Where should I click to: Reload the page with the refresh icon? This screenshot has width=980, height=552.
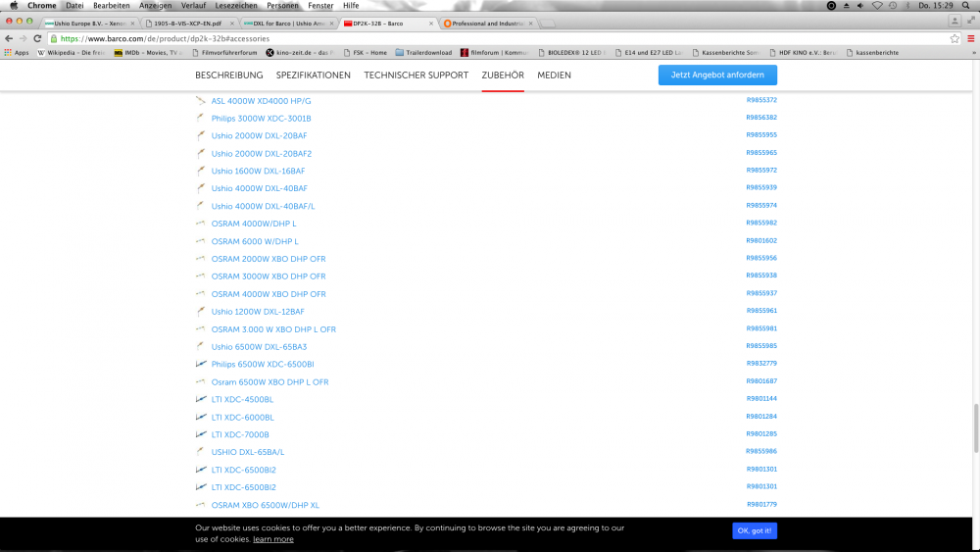click(37, 38)
